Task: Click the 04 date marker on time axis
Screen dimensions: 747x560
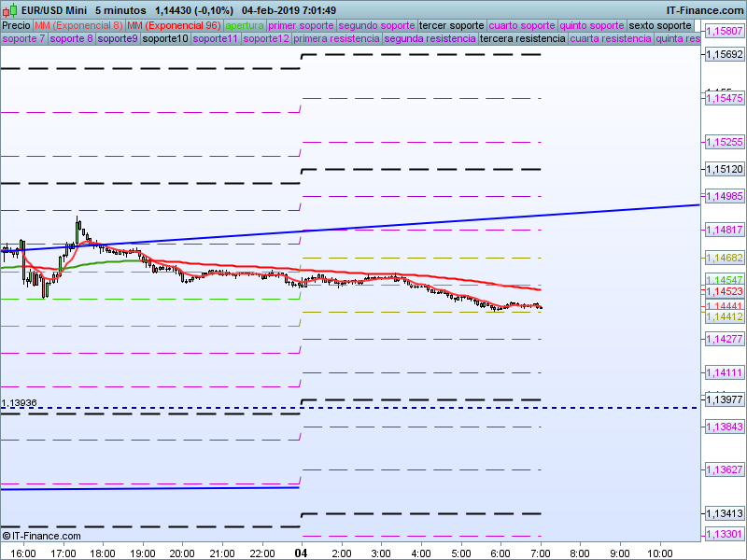Action: click(x=303, y=553)
